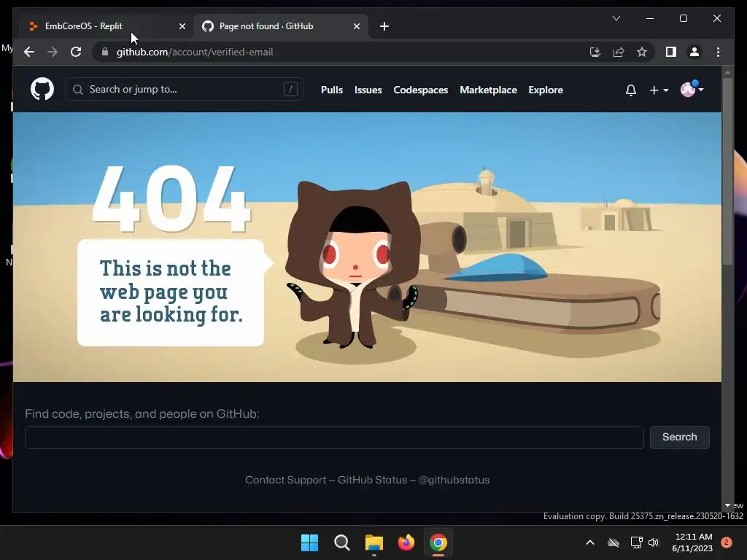Close the EmbCoreOS Replit tab
Viewport: 747px width, 560px height.
[x=182, y=26]
